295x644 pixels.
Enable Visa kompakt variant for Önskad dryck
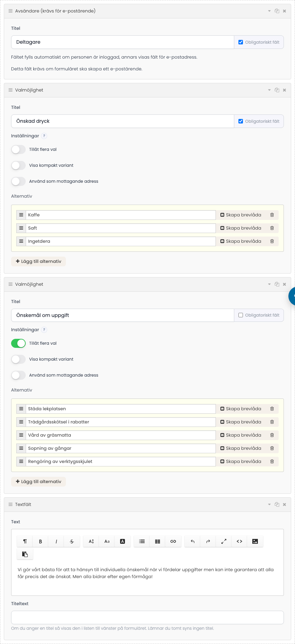[x=18, y=165]
